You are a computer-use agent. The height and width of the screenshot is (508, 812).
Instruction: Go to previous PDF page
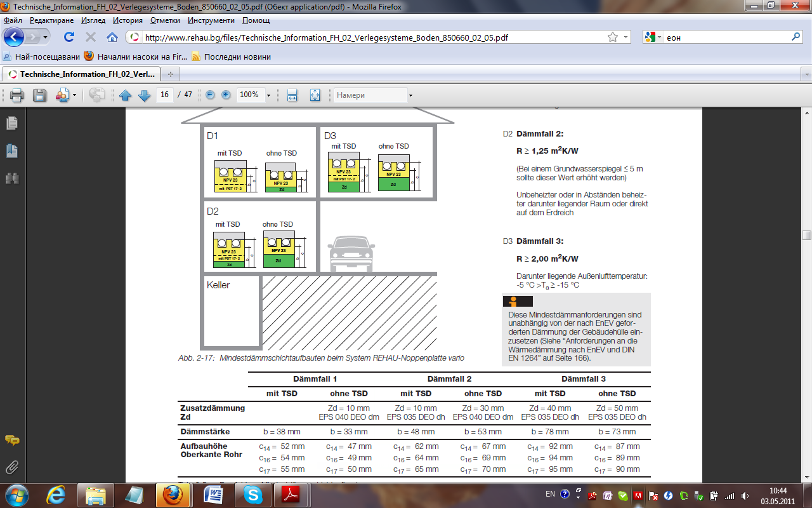click(x=125, y=95)
